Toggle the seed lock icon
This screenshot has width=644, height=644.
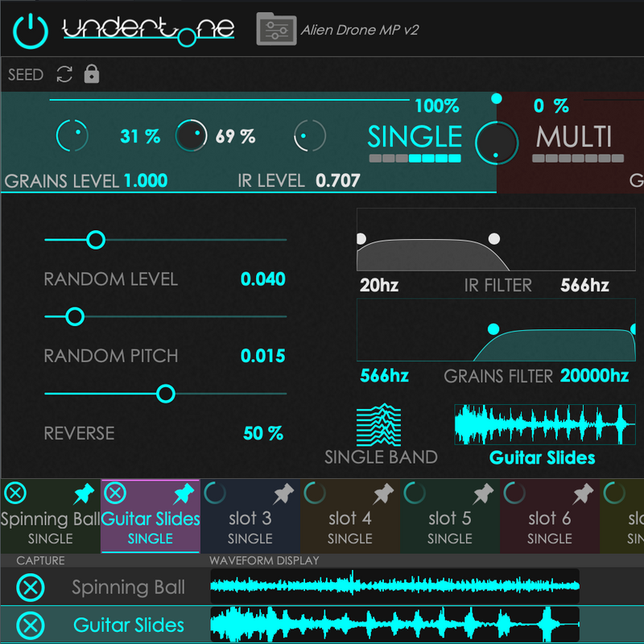92,74
